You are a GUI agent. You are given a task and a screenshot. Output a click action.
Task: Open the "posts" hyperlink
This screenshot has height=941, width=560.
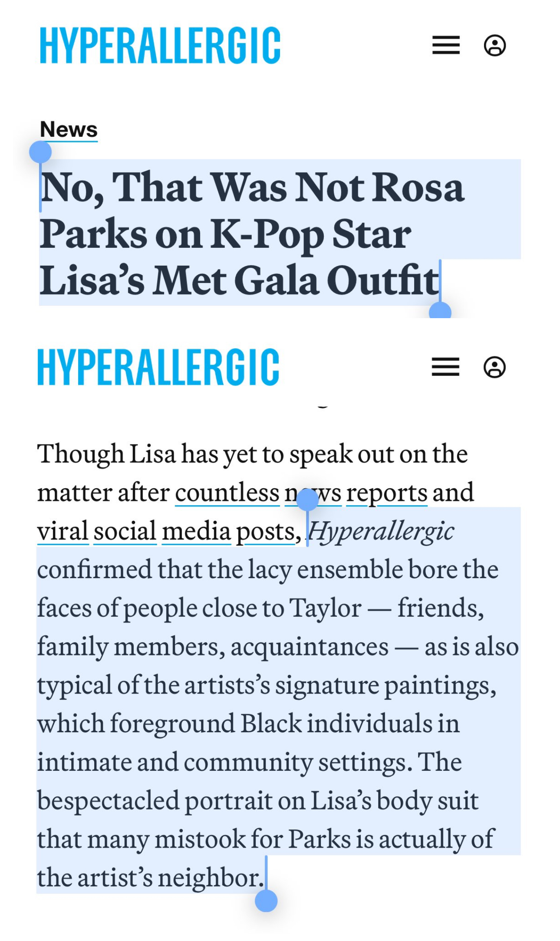point(265,531)
